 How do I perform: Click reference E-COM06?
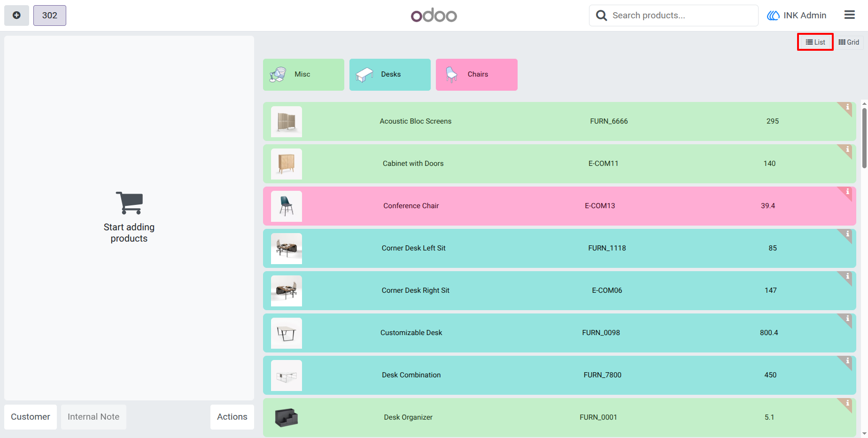(x=607, y=290)
